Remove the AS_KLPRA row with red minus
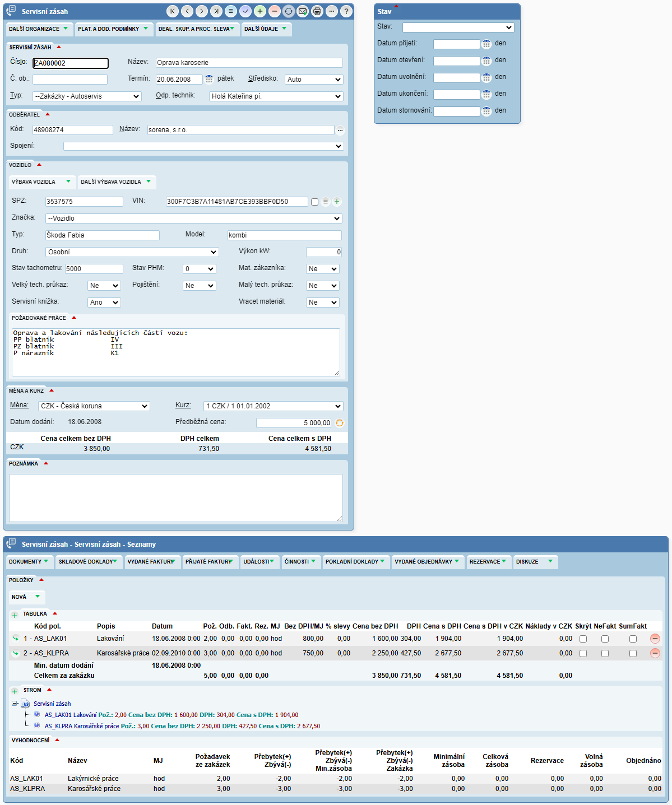 tap(655, 653)
